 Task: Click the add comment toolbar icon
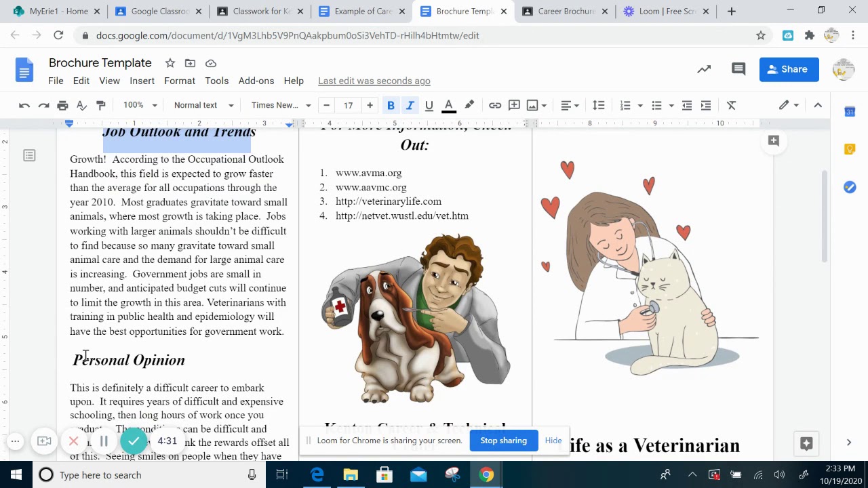(x=514, y=105)
